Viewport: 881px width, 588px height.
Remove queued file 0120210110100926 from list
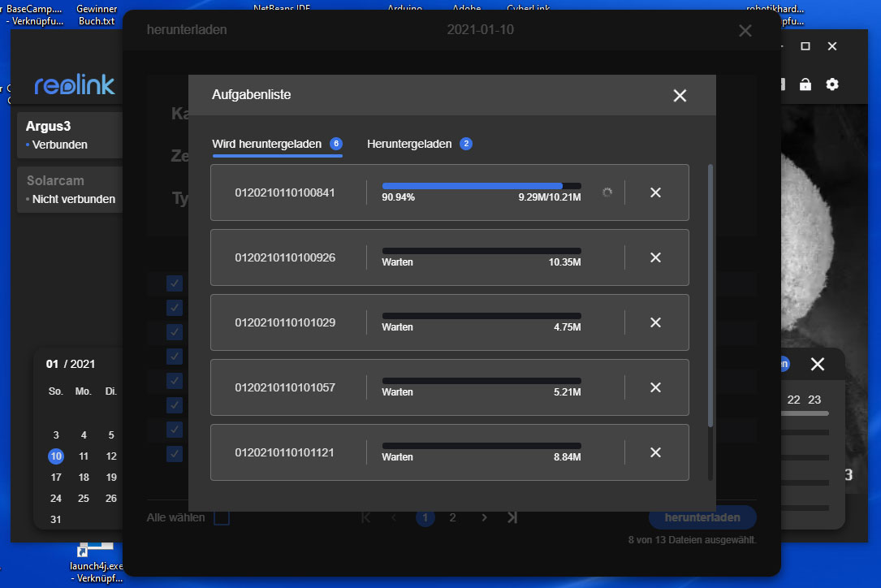click(x=655, y=257)
